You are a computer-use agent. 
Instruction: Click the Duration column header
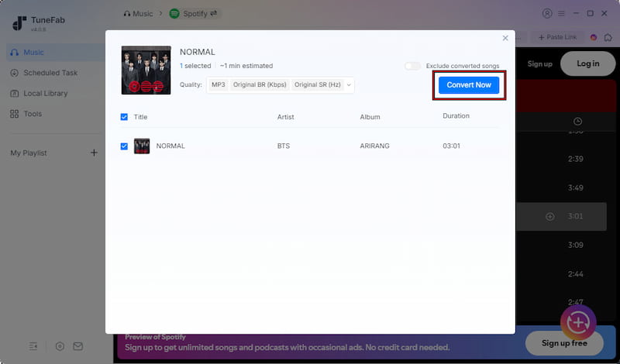tap(456, 116)
